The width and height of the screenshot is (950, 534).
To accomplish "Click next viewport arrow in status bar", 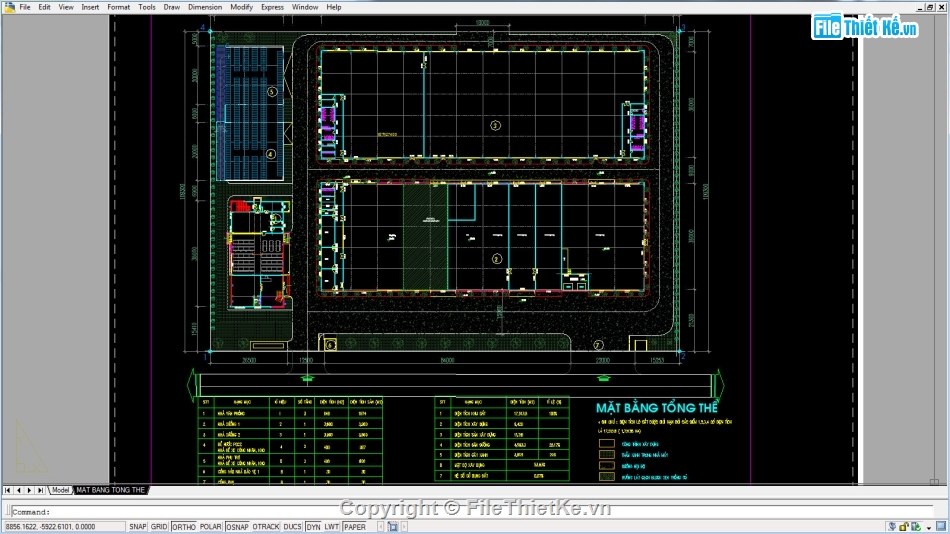I will (x=405, y=527).
